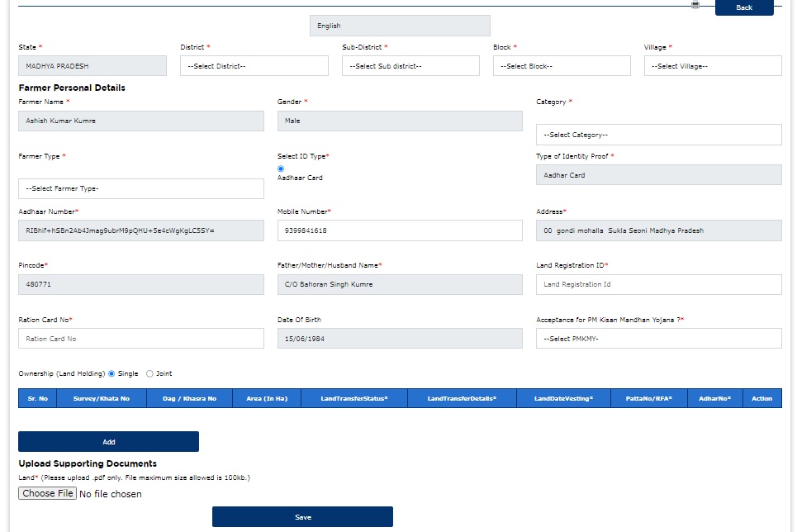
Task: Open the Select District dropdown
Action: tap(254, 66)
